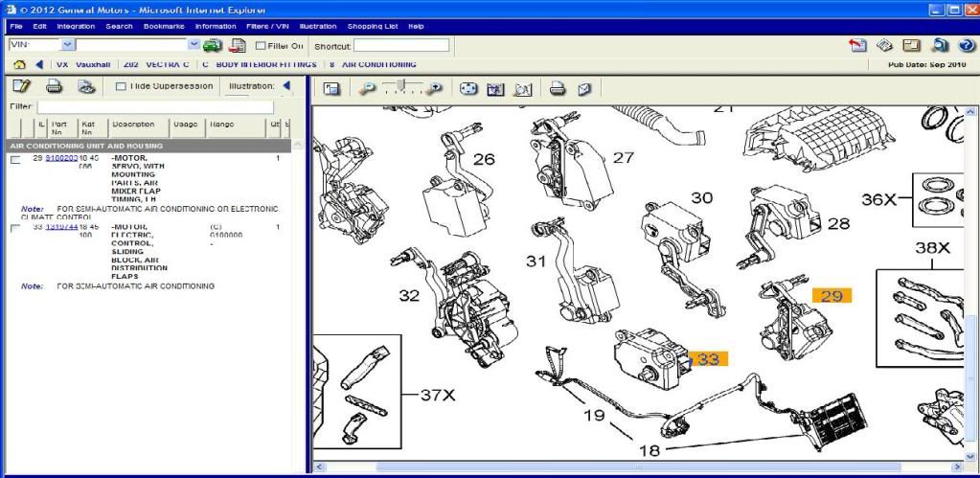Screen dimensions: 980x478
Task: Open the Search menu
Action: (x=120, y=26)
